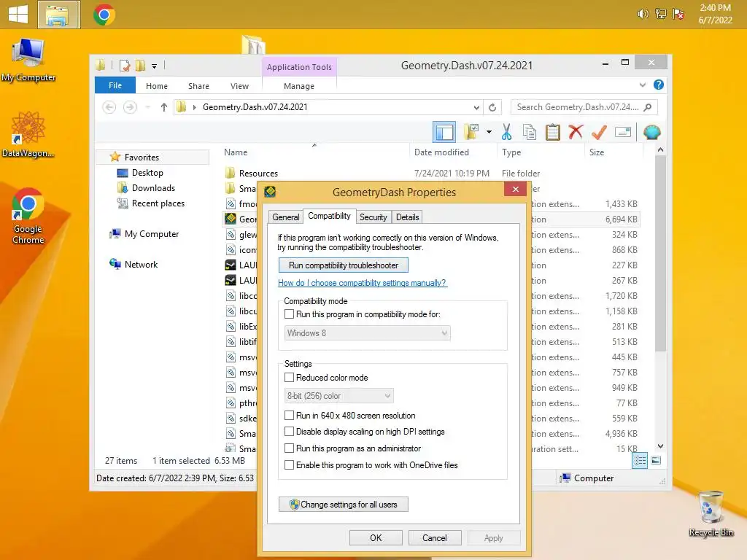Click OK in Properties dialog
The height and width of the screenshot is (560, 747).
[x=376, y=537]
